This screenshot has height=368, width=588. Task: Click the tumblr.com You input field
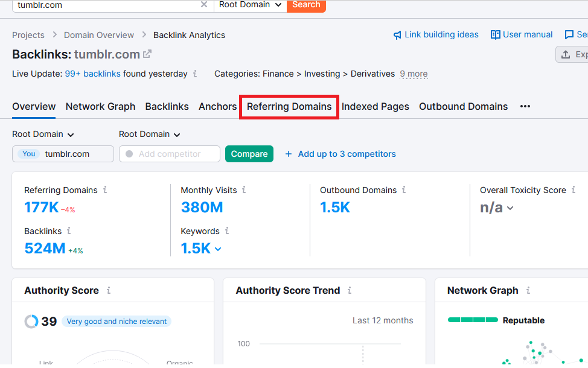(63, 154)
